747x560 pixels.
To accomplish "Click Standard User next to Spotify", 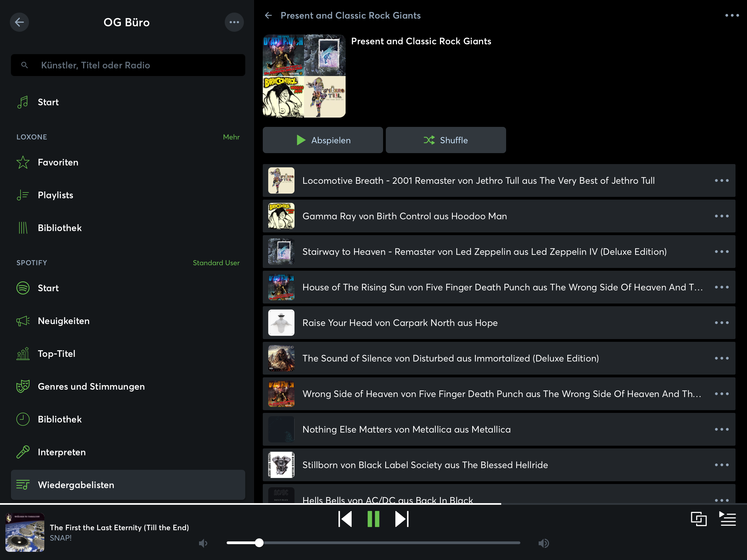I will click(216, 263).
